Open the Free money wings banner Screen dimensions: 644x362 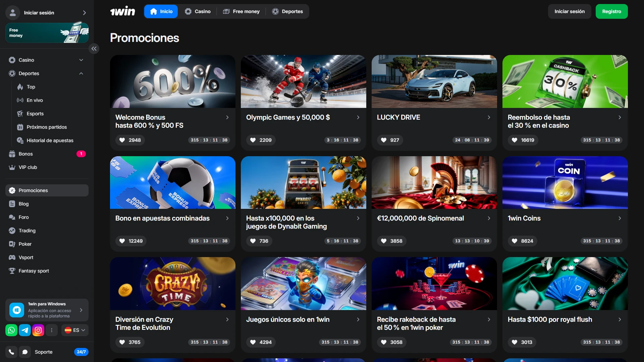47,33
